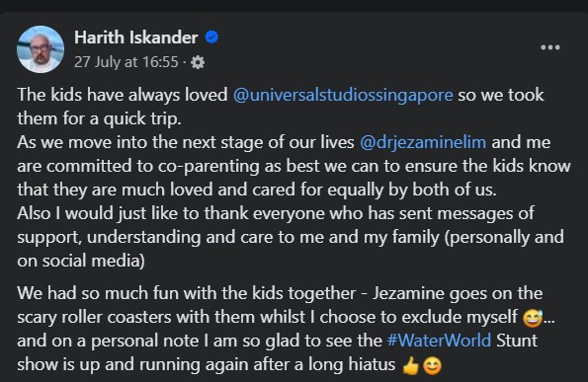Open the 27 July at 16:55 timestamp
Image resolution: width=588 pixels, height=382 pixels.
pyautogui.click(x=126, y=62)
